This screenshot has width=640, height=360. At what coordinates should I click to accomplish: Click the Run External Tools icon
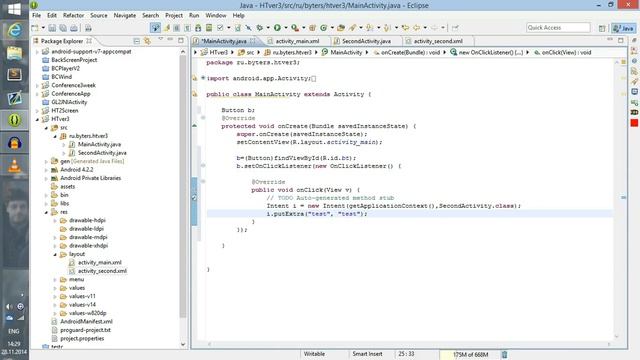[x=294, y=28]
